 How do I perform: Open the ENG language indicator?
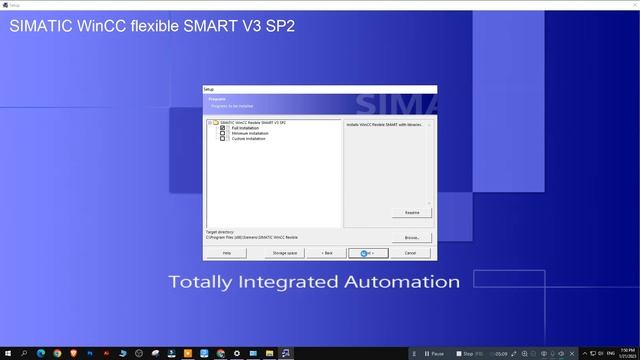611,353
